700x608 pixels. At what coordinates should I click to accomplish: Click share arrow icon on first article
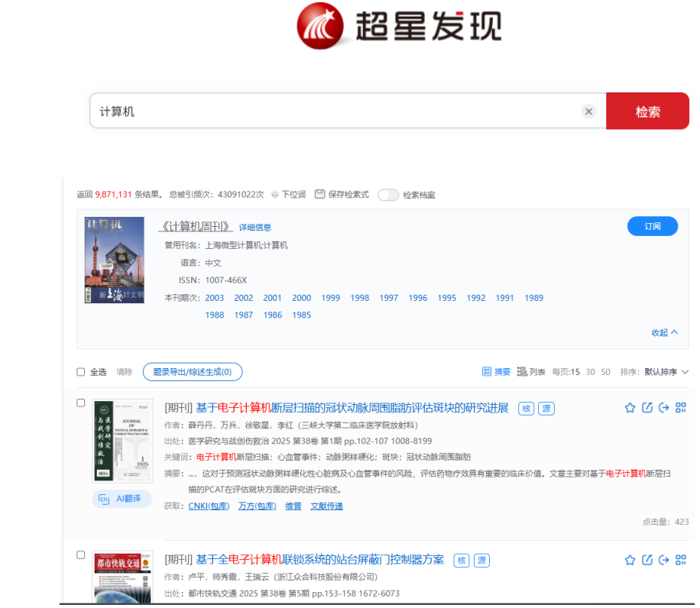click(x=664, y=408)
